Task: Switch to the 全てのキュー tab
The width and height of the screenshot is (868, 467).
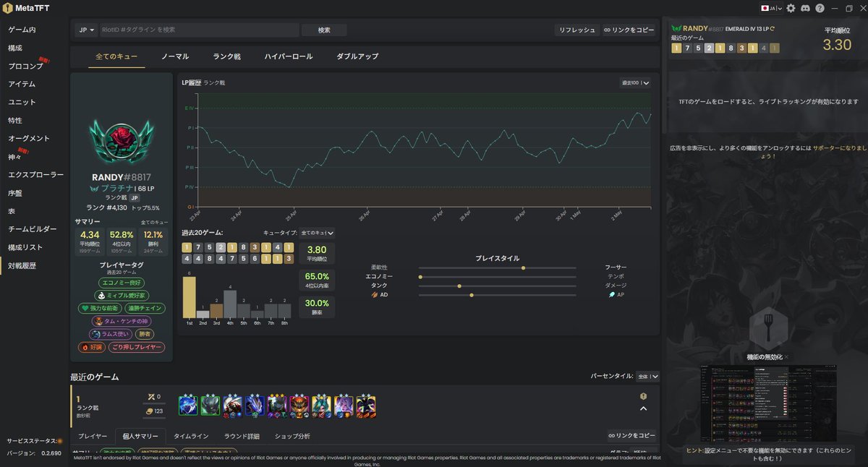Action: click(117, 56)
